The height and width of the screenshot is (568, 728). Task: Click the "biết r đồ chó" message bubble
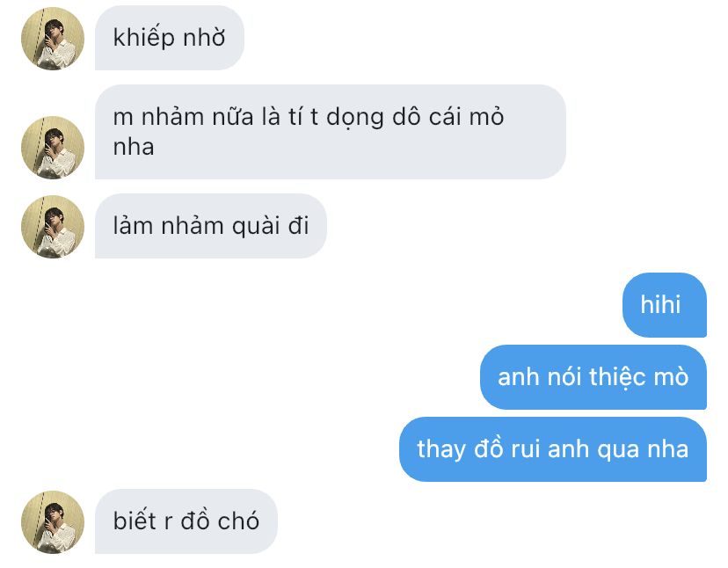coord(186,521)
